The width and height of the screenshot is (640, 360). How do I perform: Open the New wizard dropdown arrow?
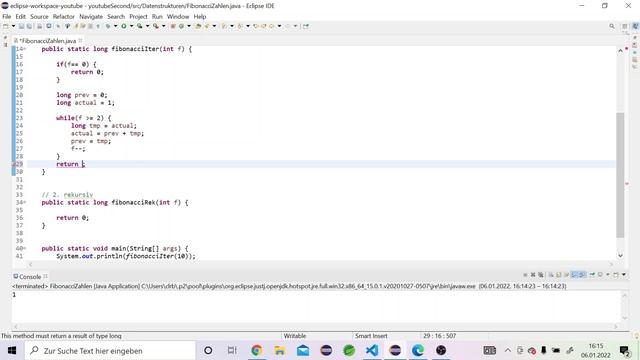[x=13, y=26]
